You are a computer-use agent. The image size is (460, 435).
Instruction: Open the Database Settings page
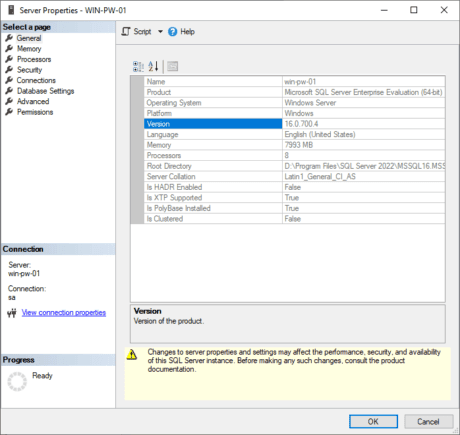tap(45, 91)
